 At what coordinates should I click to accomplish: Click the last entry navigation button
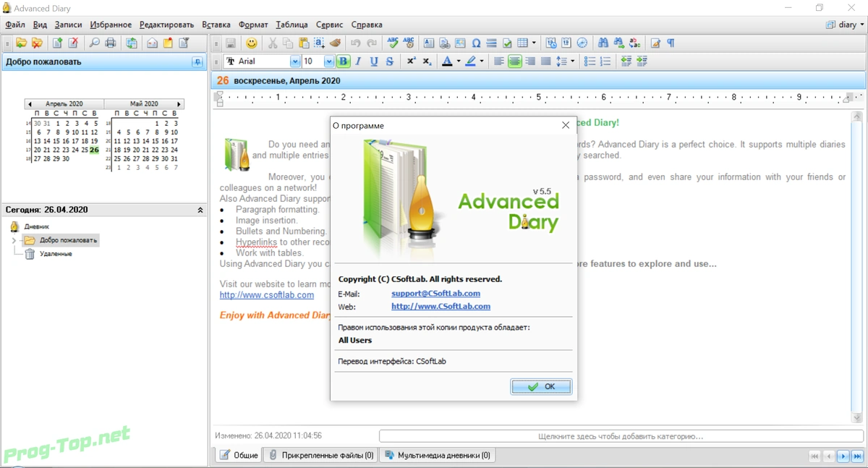tap(857, 456)
